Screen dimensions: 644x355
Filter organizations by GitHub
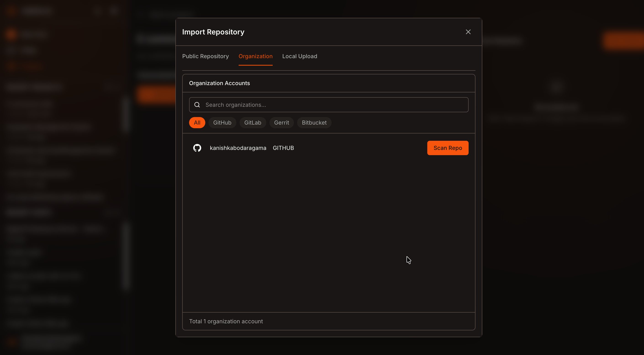pyautogui.click(x=222, y=123)
